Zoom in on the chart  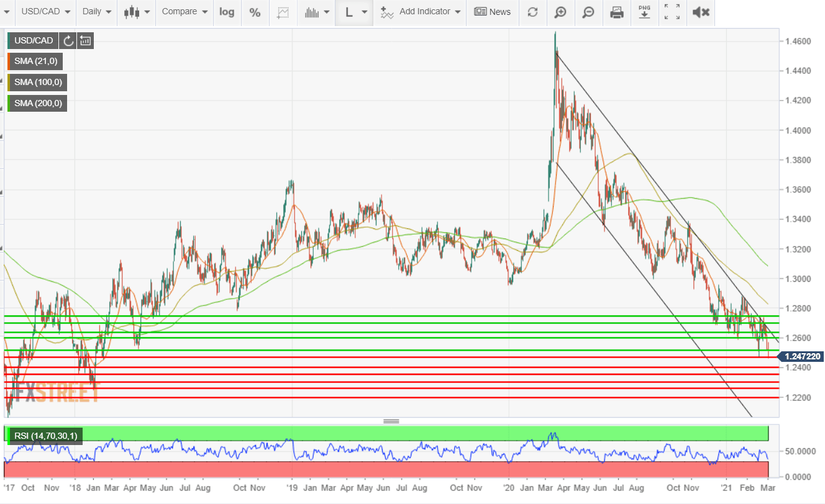click(x=560, y=12)
